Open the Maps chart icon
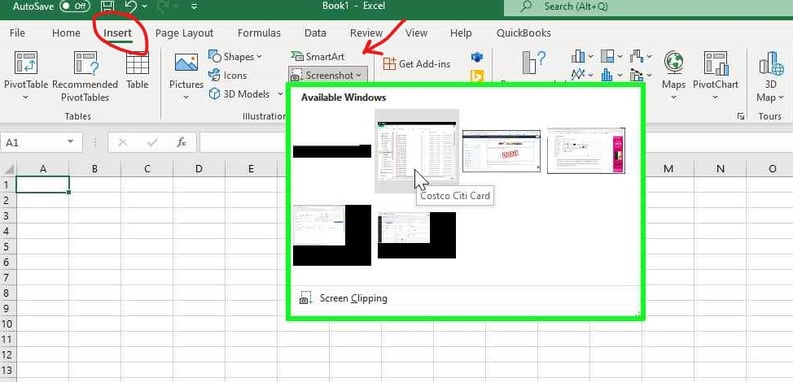The height and width of the screenshot is (382, 793). tap(674, 75)
